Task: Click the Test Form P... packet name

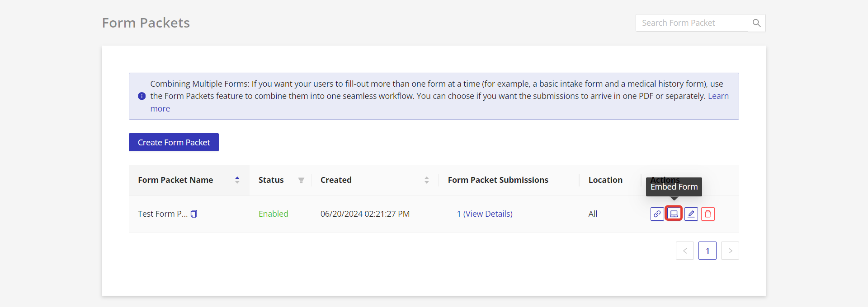Action: tap(162, 214)
